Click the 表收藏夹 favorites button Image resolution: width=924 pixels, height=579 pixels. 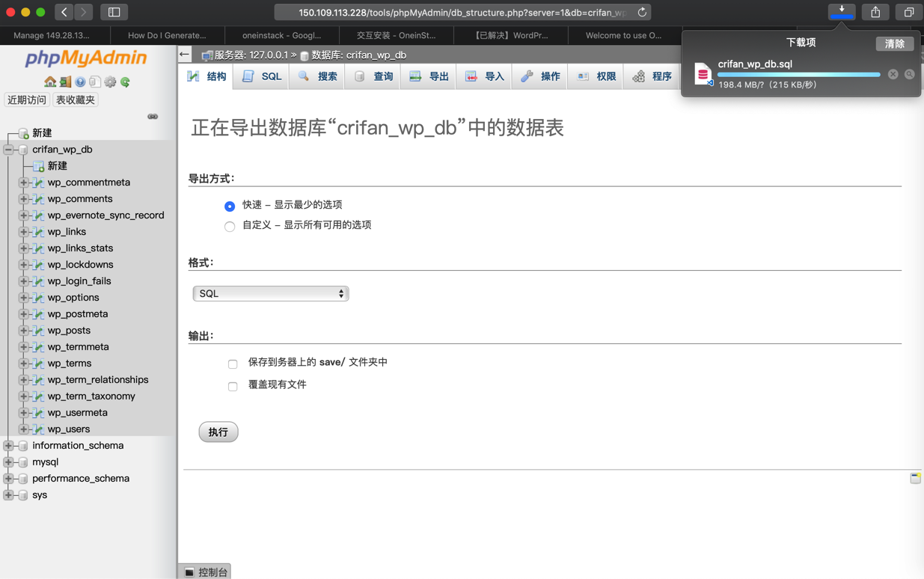click(76, 99)
